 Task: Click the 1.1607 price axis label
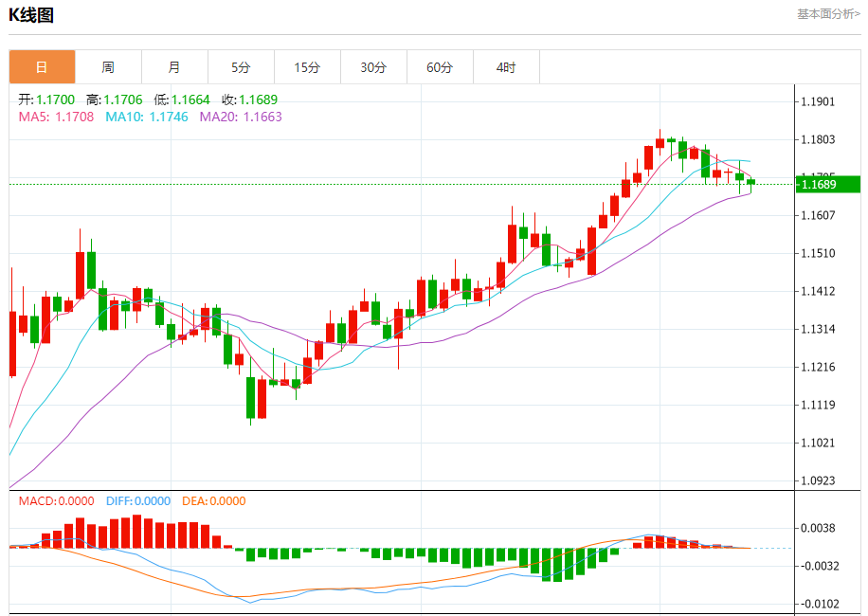818,215
